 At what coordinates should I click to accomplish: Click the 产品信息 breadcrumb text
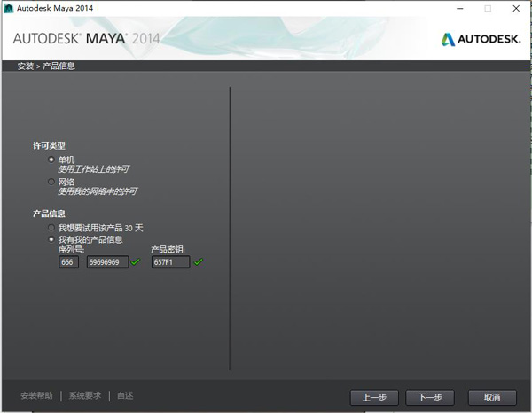click(x=59, y=66)
